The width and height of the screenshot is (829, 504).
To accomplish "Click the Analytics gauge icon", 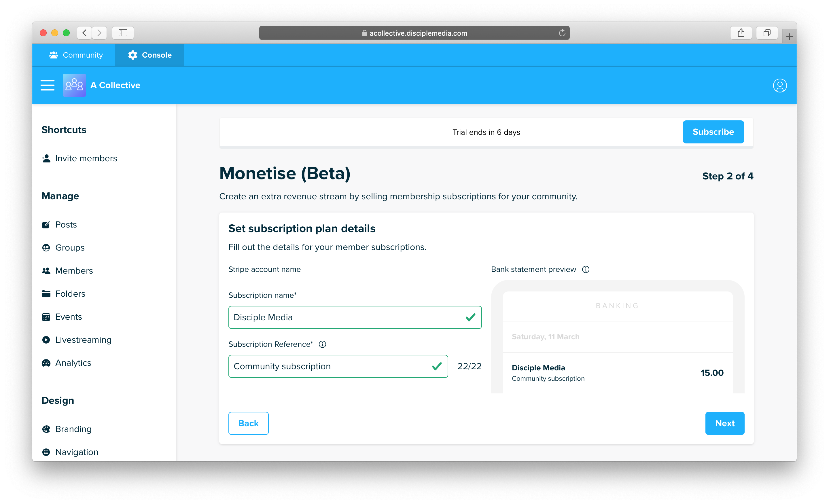I will 46,363.
